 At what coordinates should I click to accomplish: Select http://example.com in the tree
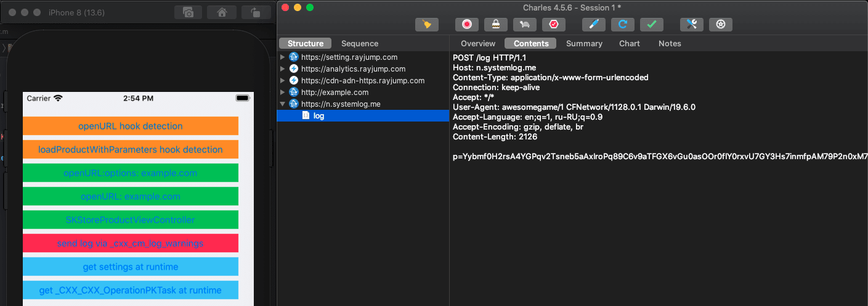(335, 92)
